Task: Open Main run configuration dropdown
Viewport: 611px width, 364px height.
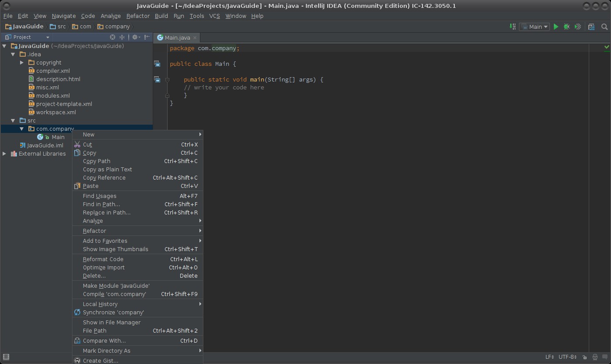Action: (535, 27)
